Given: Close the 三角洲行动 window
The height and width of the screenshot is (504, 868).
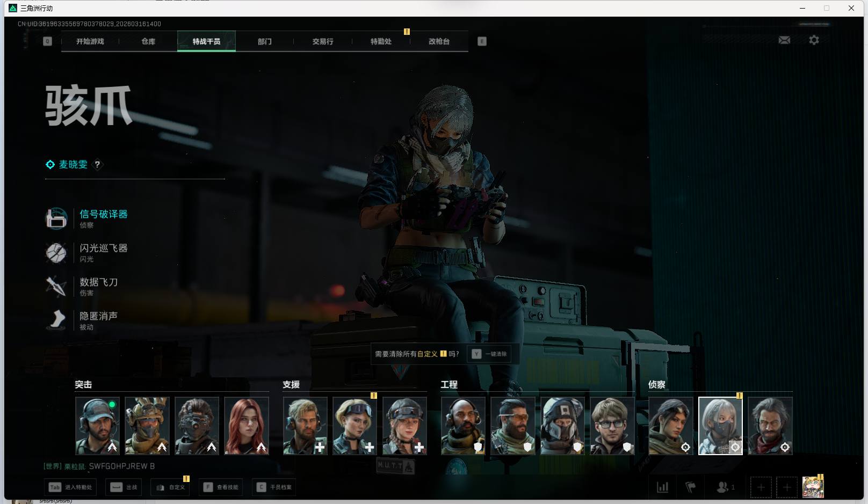Looking at the screenshot, I should pos(851,8).
